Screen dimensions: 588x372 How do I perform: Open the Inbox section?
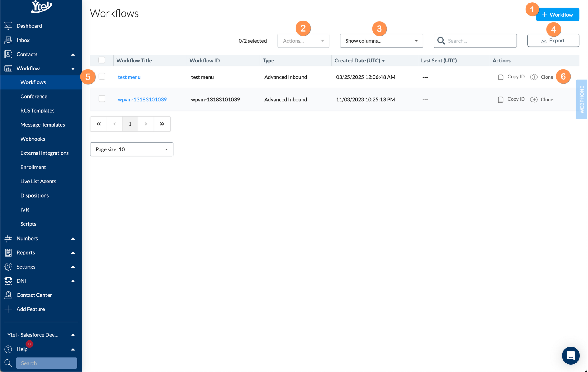tap(23, 40)
